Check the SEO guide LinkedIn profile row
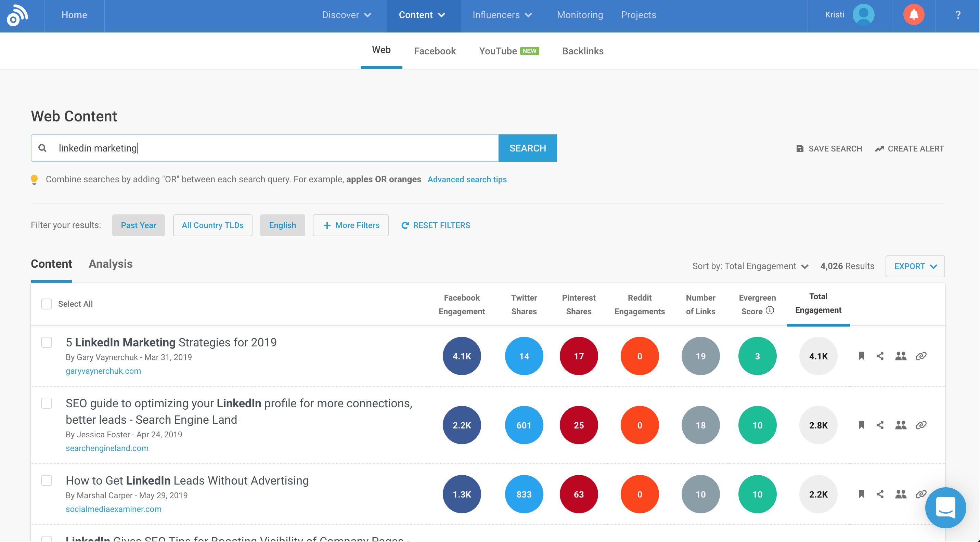The image size is (980, 542). click(x=47, y=403)
